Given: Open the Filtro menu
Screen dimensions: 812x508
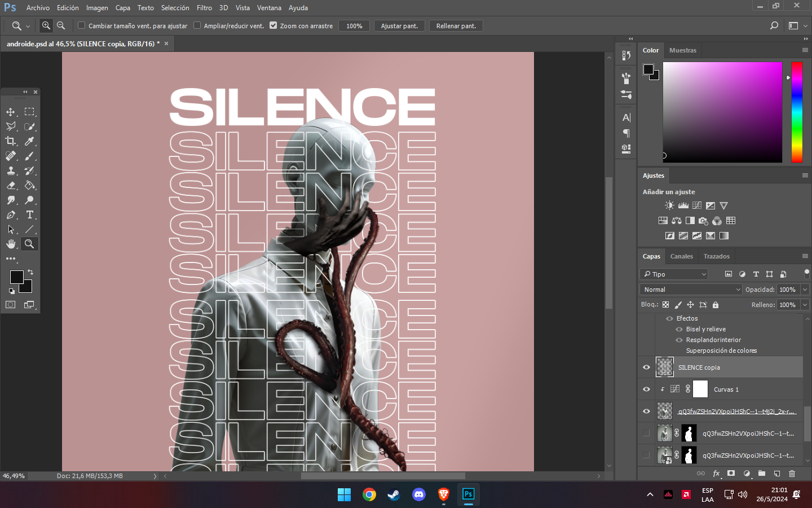Looking at the screenshot, I should coord(204,8).
